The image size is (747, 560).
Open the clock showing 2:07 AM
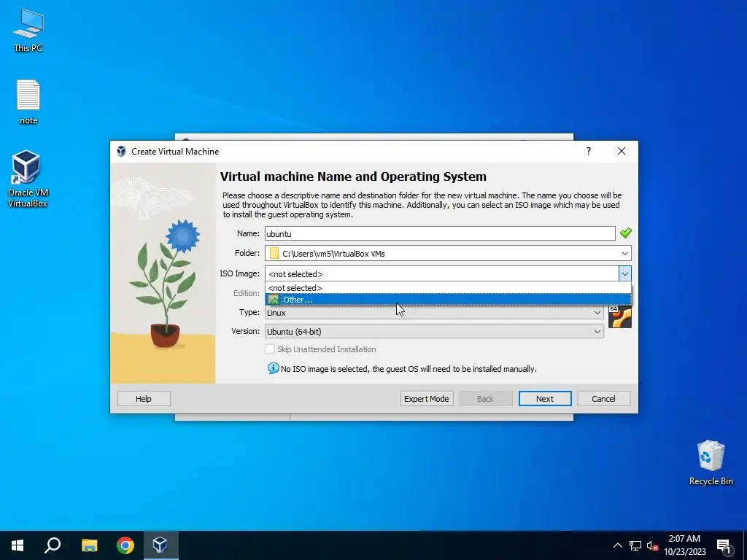coord(684,545)
